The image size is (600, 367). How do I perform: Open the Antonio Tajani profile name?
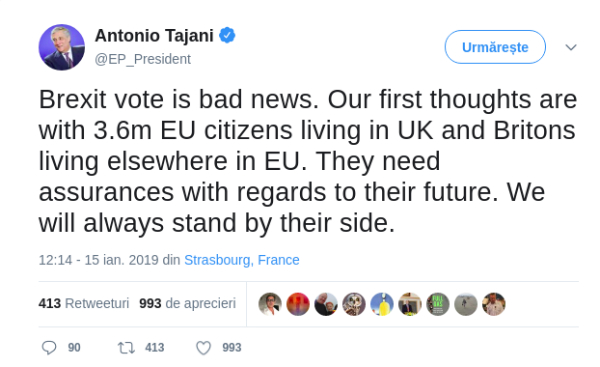[x=154, y=36]
